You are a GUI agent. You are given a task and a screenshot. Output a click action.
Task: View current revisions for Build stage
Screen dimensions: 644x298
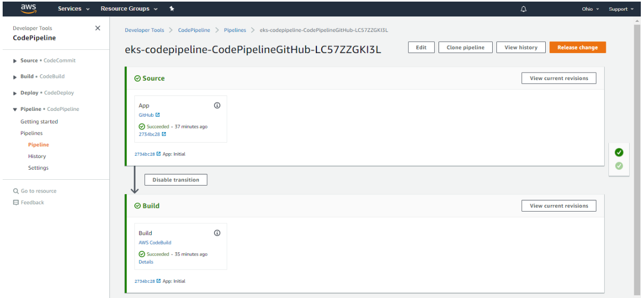[x=559, y=206]
